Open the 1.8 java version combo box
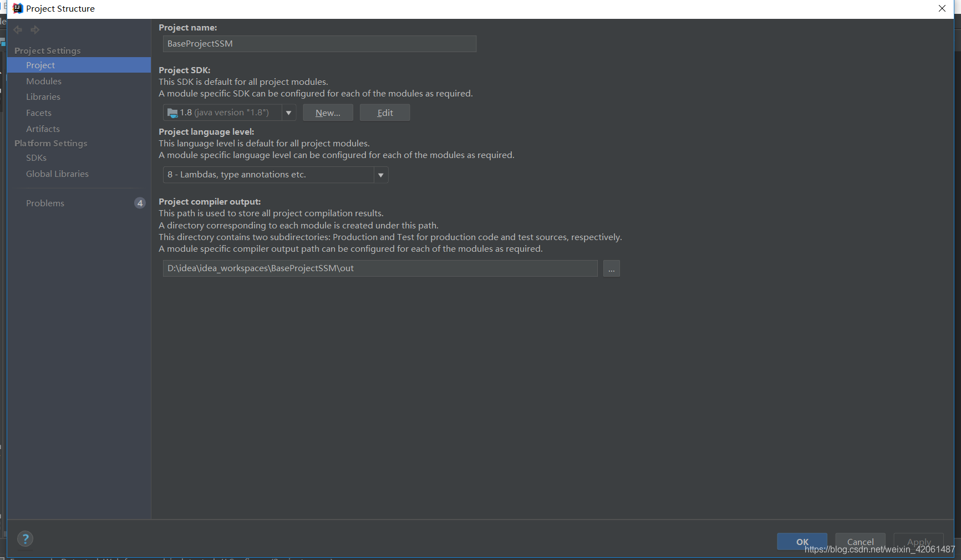 coord(230,113)
